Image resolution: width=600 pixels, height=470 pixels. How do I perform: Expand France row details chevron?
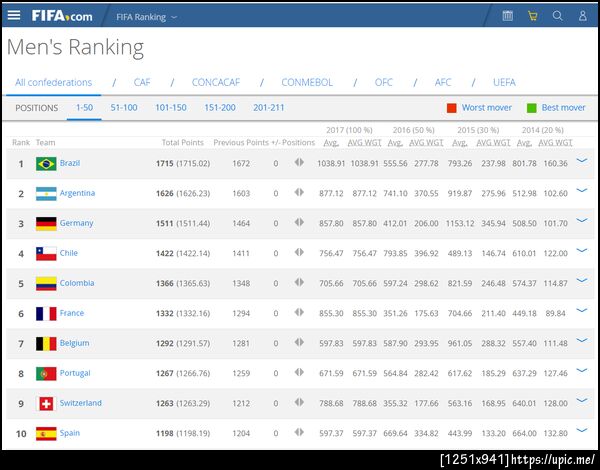(x=582, y=310)
